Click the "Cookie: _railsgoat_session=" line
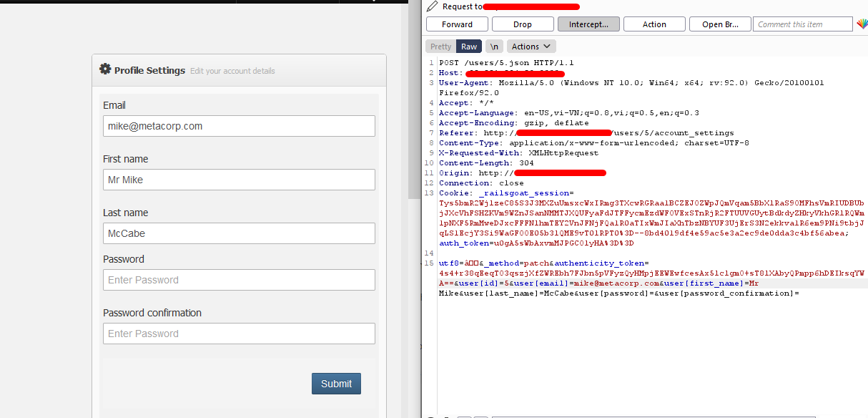This screenshot has height=418, width=868. pyautogui.click(x=506, y=193)
